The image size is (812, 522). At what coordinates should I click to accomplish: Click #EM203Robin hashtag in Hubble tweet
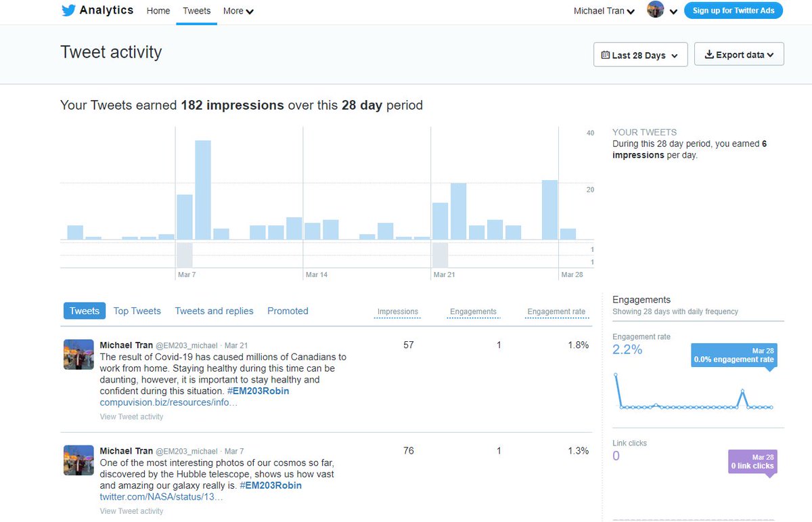click(x=271, y=485)
